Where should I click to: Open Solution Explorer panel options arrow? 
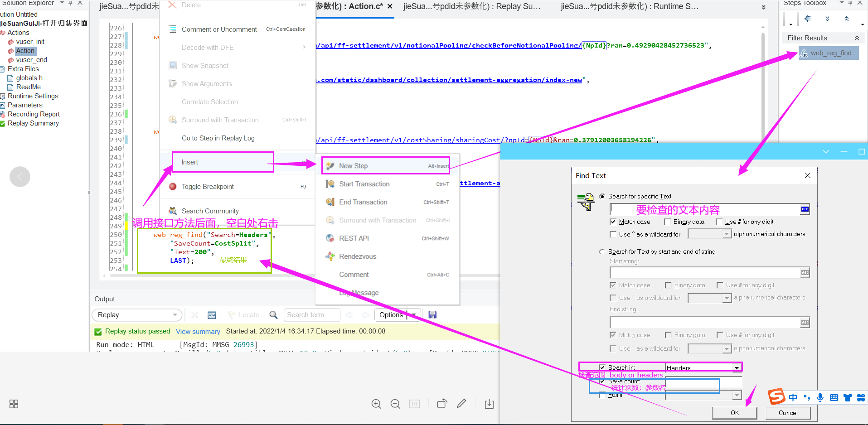pyautogui.click(x=62, y=3)
